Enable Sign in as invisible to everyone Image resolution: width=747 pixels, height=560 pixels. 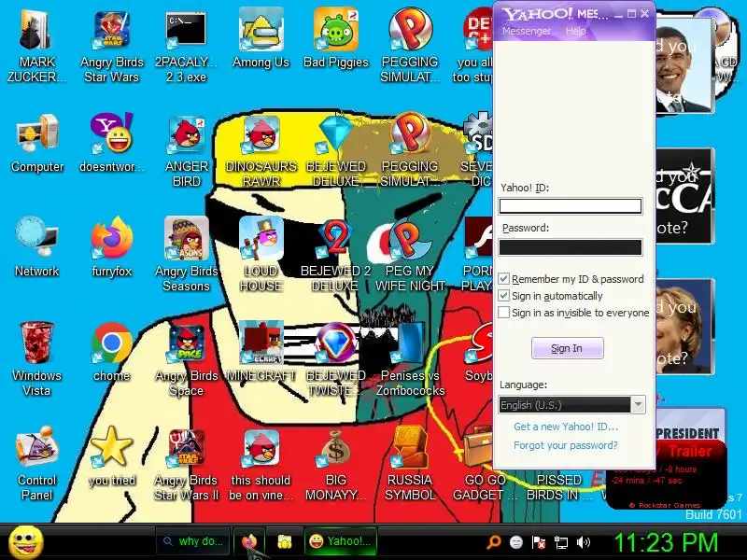coord(503,313)
